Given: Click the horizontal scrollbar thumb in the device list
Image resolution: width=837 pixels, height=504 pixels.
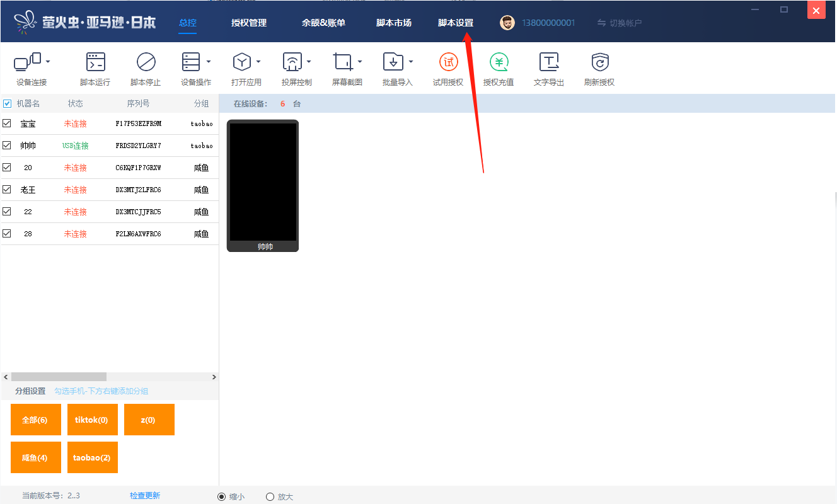Looking at the screenshot, I should [x=59, y=377].
